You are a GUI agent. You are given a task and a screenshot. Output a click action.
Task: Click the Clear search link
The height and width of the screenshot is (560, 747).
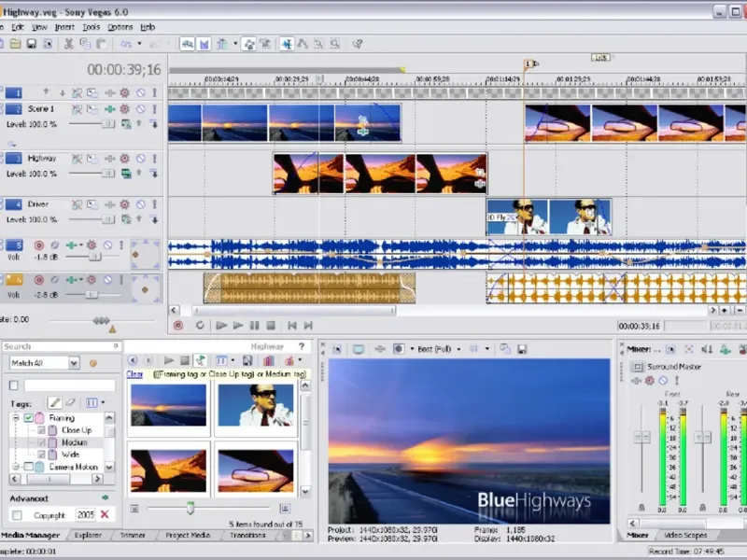134,374
